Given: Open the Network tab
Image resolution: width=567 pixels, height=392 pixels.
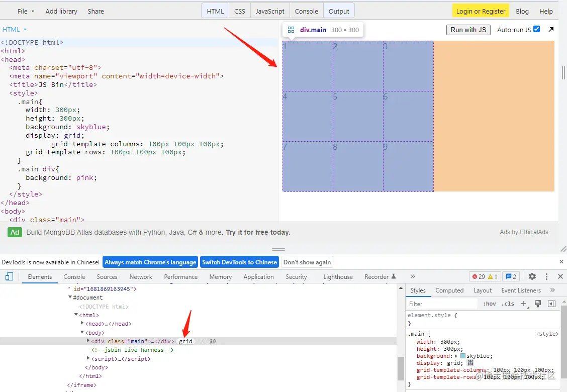Looking at the screenshot, I should [141, 276].
